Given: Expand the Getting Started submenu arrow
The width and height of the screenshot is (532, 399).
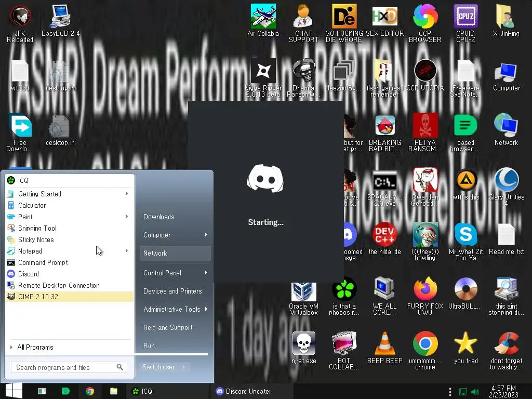Looking at the screenshot, I should pyautogui.click(x=127, y=193).
